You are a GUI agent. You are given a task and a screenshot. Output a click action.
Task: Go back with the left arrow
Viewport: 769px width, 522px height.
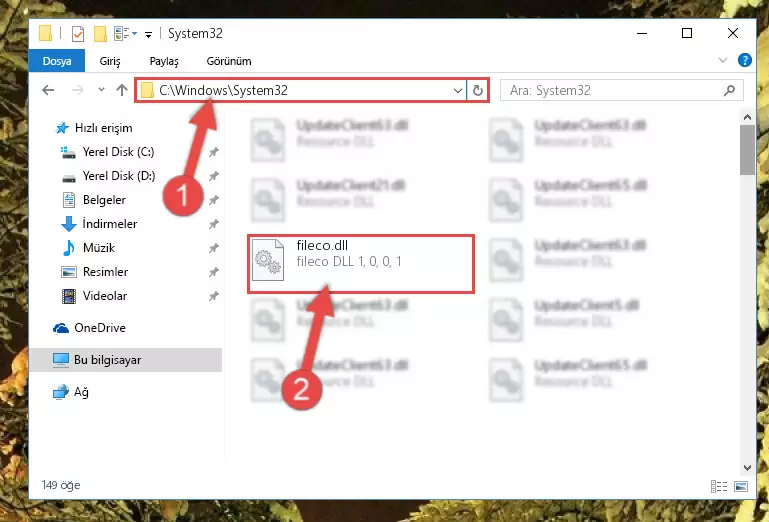click(x=48, y=90)
